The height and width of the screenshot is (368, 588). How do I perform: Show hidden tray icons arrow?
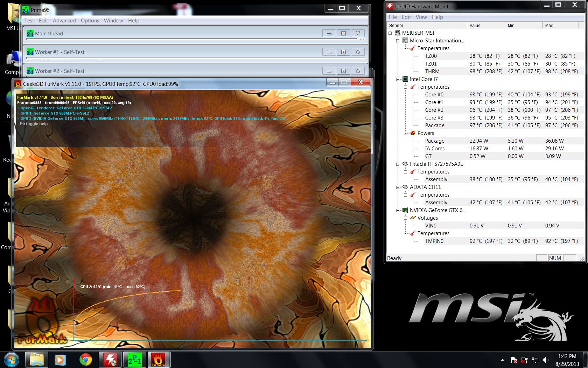pos(503,360)
